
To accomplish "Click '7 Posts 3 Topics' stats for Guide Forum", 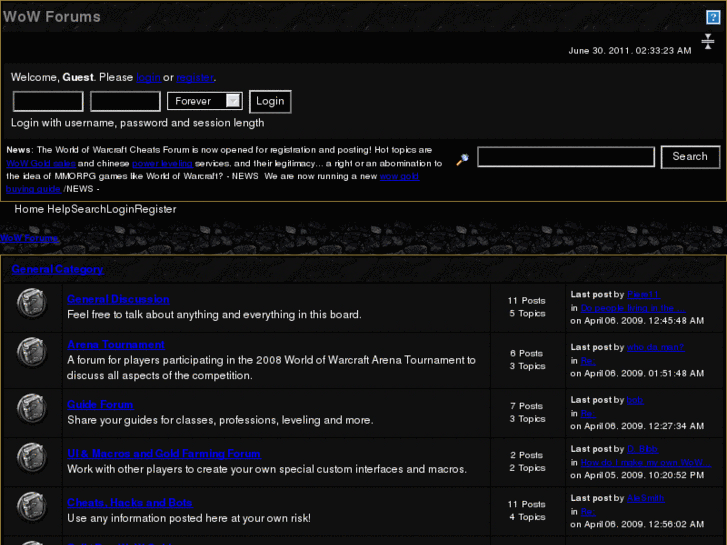I will pos(527,412).
